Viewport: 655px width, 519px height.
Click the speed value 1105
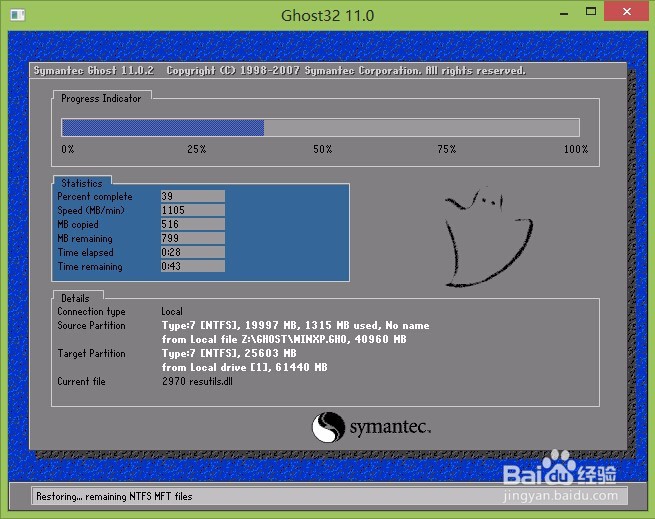[193, 210]
